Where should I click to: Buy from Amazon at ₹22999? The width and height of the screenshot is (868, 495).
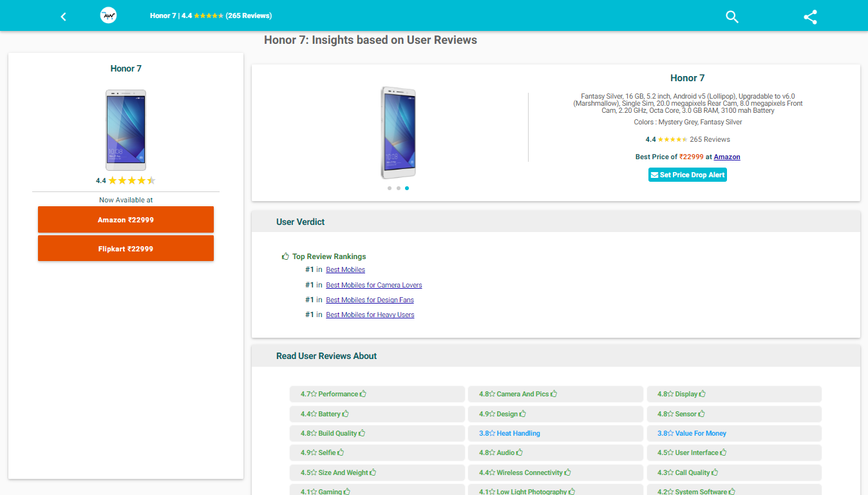click(x=126, y=220)
